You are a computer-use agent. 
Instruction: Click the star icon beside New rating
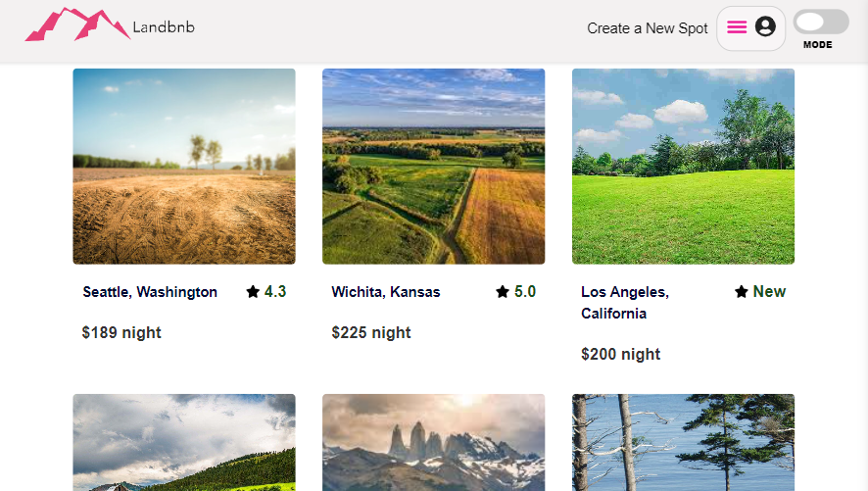coord(742,292)
